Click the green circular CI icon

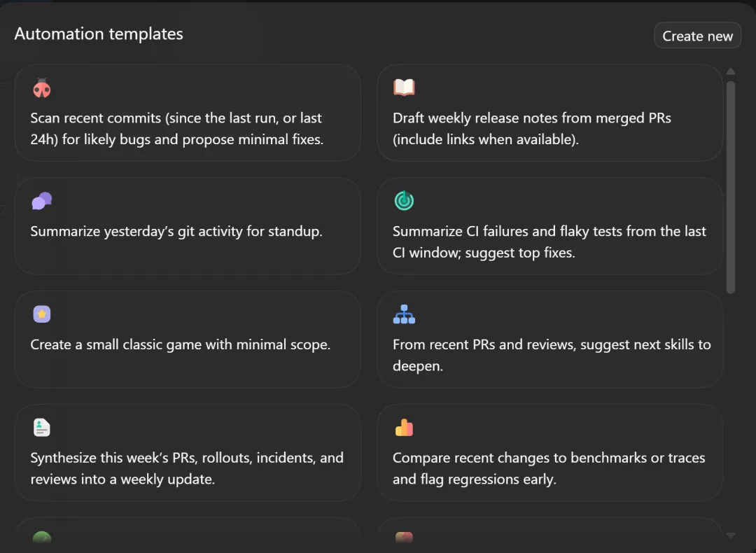404,201
